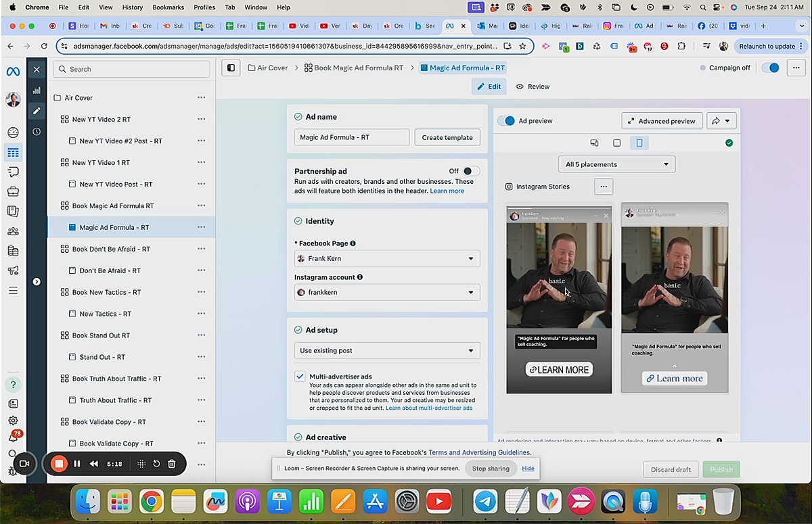Turn the Campaign off toggle on
This screenshot has height=524, width=812.
(770, 68)
